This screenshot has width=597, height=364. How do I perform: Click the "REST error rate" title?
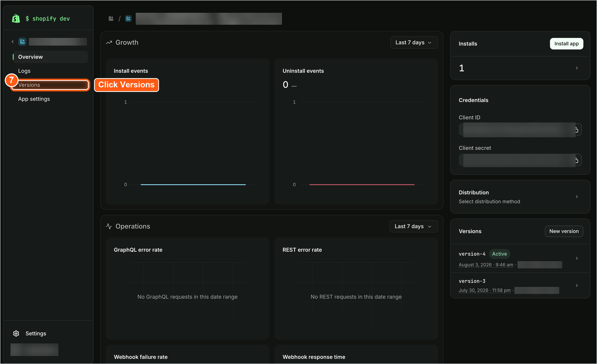[x=302, y=250]
